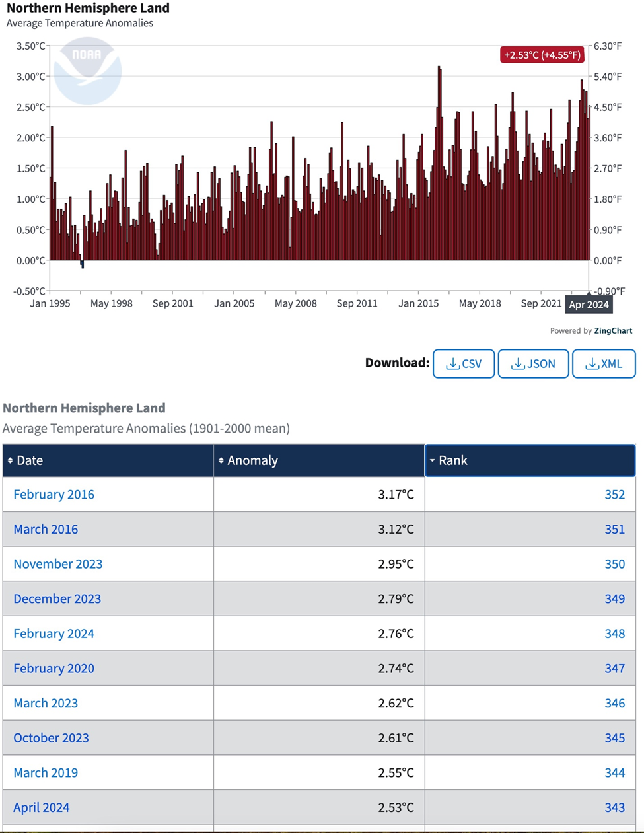
Task: Click the red +2.53°C tooltip label
Action: click(542, 55)
